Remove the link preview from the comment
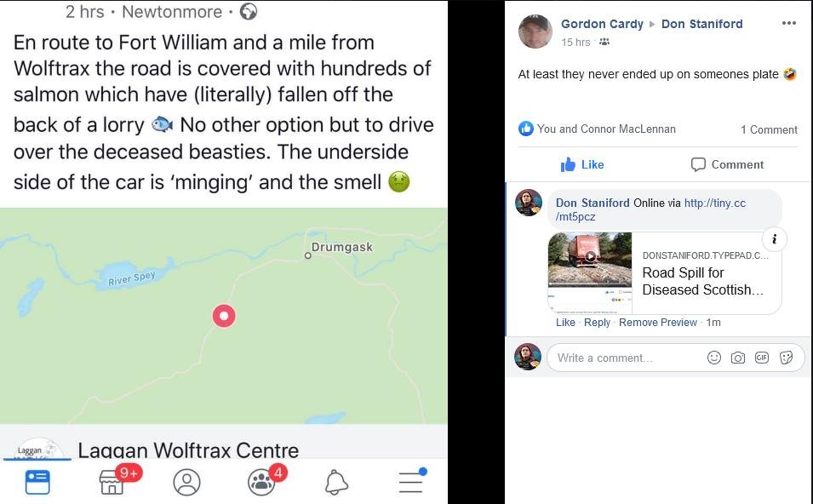Viewport: 813px width, 504px height. coord(658,322)
